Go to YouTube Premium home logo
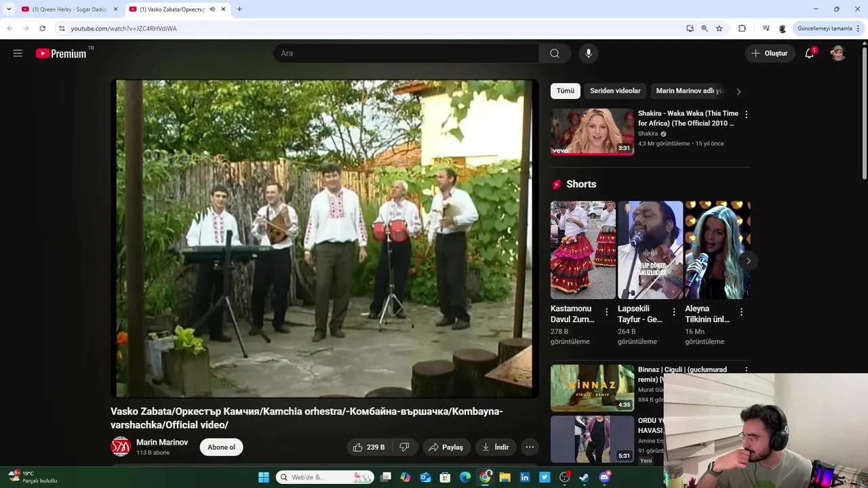This screenshot has width=868, height=488. pos(62,54)
